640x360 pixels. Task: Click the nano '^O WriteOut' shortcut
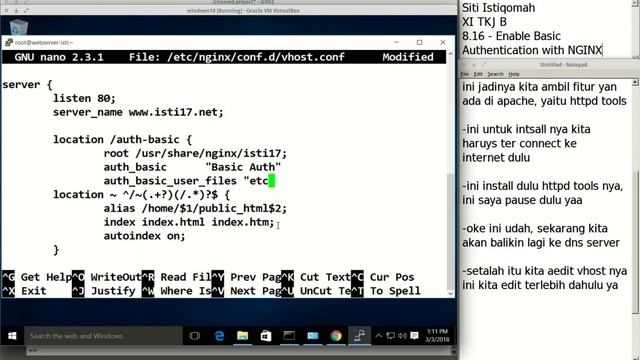pyautogui.click(x=107, y=277)
